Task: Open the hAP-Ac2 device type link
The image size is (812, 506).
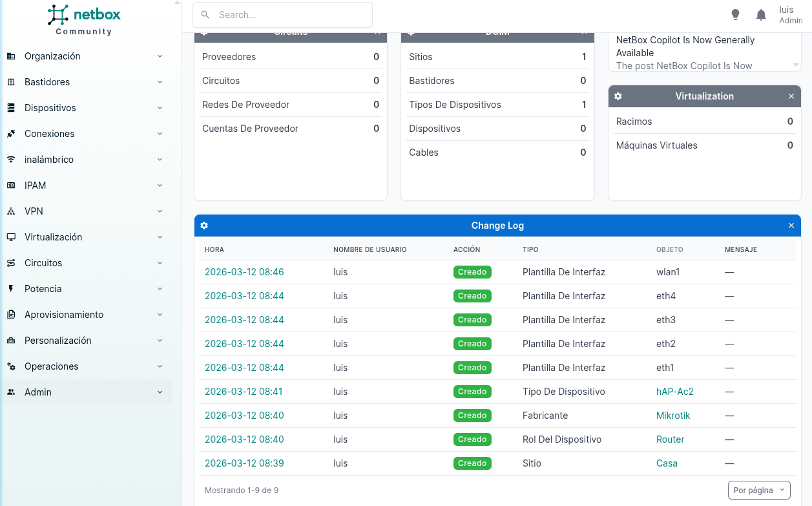Action: (674, 392)
